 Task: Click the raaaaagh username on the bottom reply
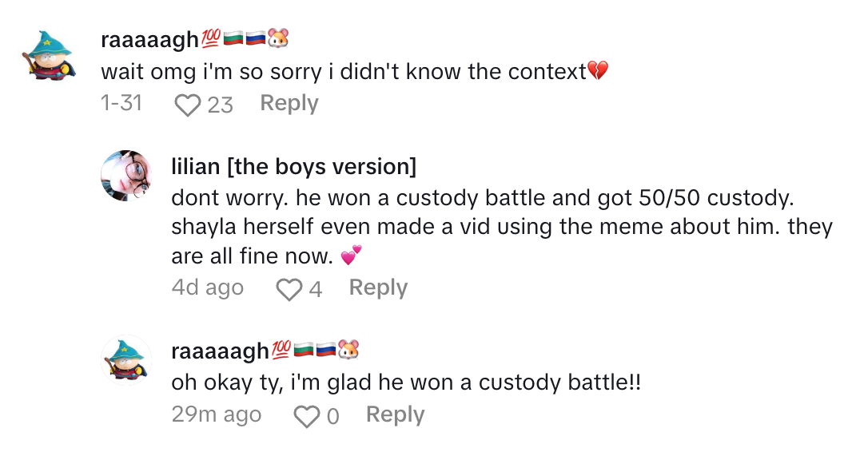click(220, 350)
